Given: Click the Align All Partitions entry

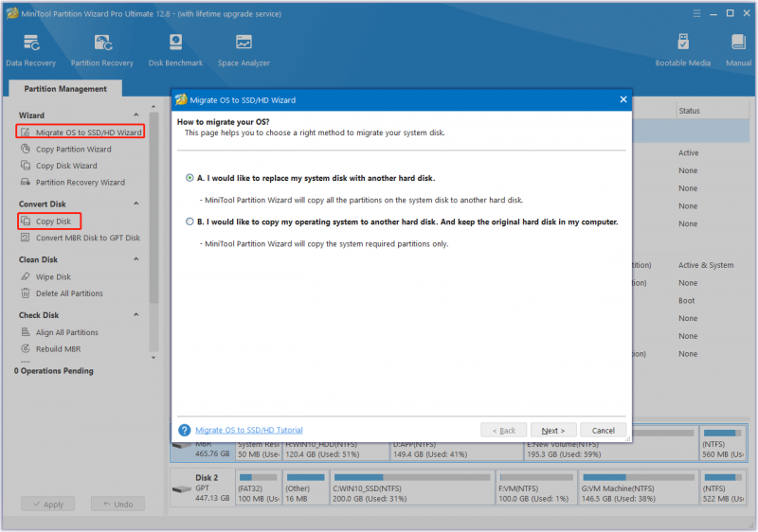Looking at the screenshot, I should point(66,331).
